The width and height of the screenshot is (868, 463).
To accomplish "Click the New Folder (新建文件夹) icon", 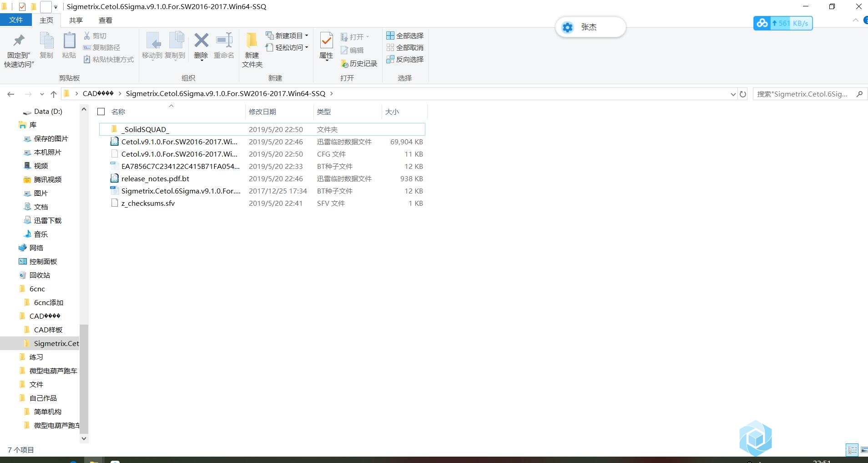I will pyautogui.click(x=252, y=41).
